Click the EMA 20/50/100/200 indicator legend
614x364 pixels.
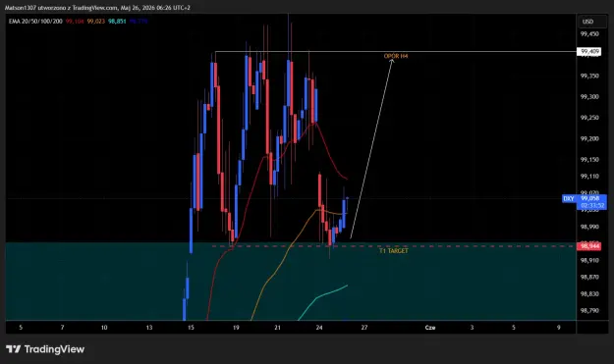pyautogui.click(x=35, y=22)
